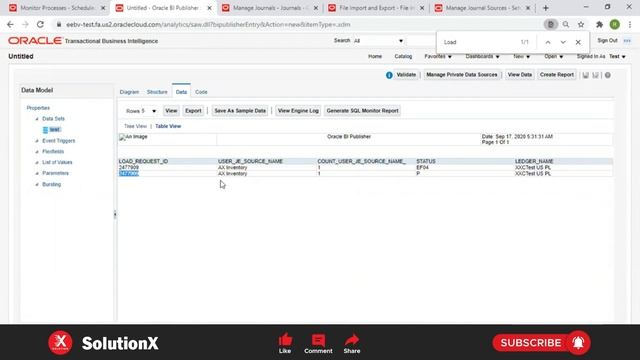The height and width of the screenshot is (360, 640).
Task: Switch to Manage Journal Sources browser tab
Action: (482, 8)
